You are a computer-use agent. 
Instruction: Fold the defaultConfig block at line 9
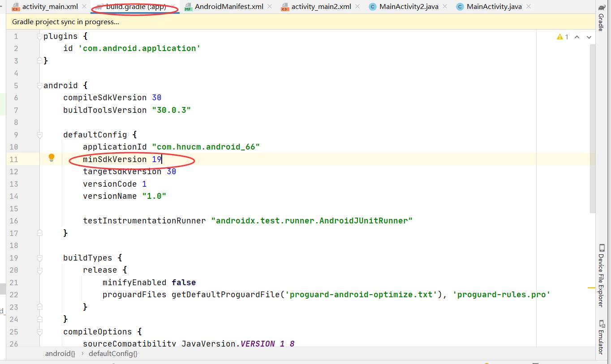tap(39, 134)
